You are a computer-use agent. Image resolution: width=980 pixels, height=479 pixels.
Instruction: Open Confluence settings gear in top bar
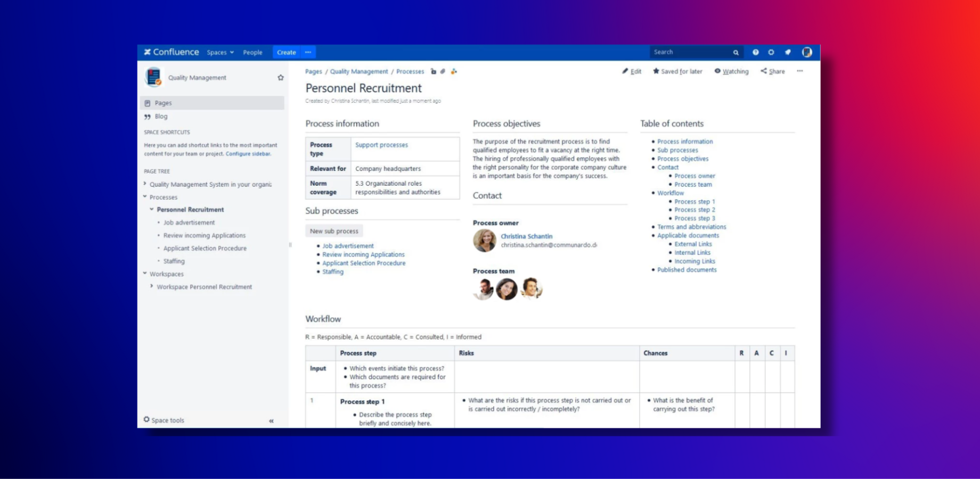point(771,52)
